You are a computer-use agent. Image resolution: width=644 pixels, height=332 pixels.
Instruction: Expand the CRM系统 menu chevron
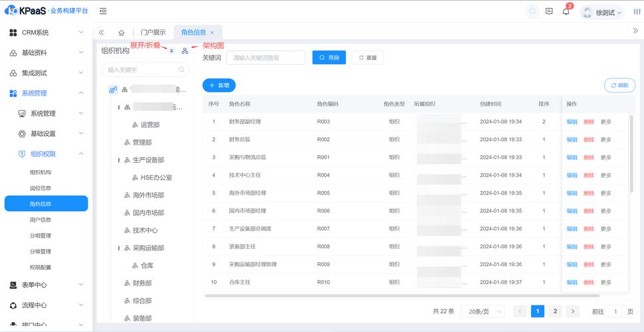pyautogui.click(x=81, y=32)
